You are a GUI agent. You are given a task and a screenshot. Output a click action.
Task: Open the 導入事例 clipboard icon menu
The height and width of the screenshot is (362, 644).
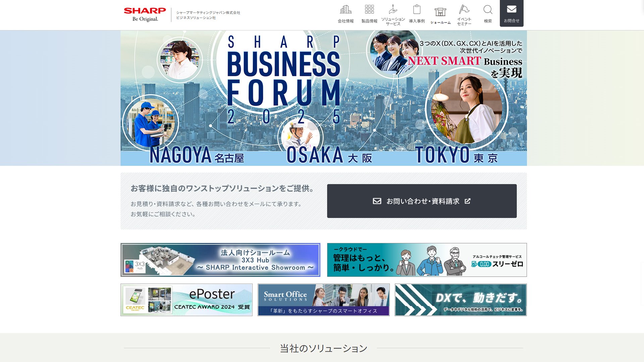(x=417, y=14)
